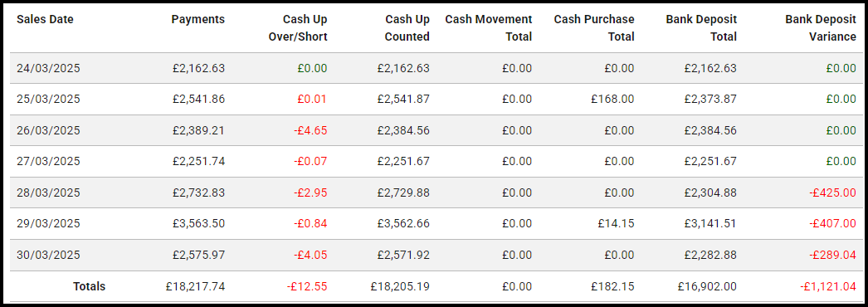Screen dimensions: 868x307
Task: Click the -£1,121.04 total variance
Action: 828,286
